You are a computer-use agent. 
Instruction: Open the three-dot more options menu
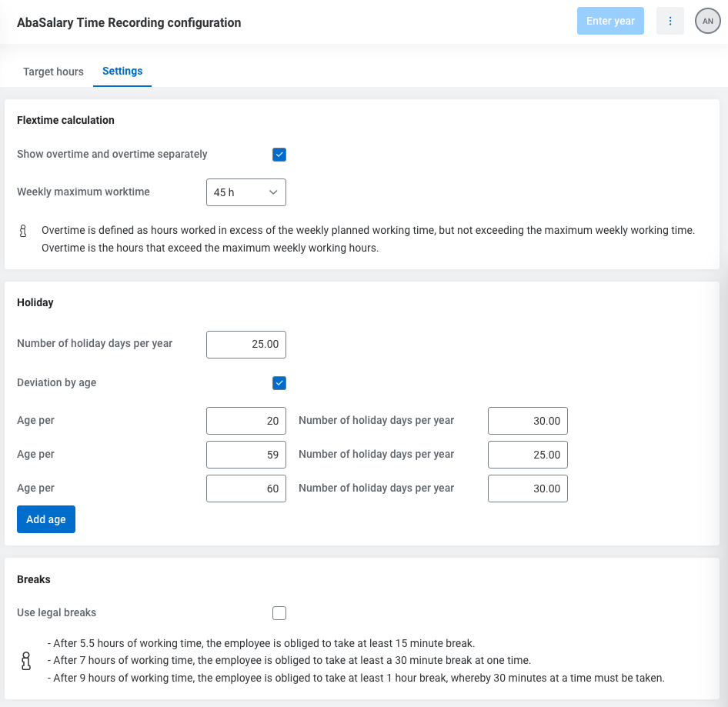(x=670, y=22)
